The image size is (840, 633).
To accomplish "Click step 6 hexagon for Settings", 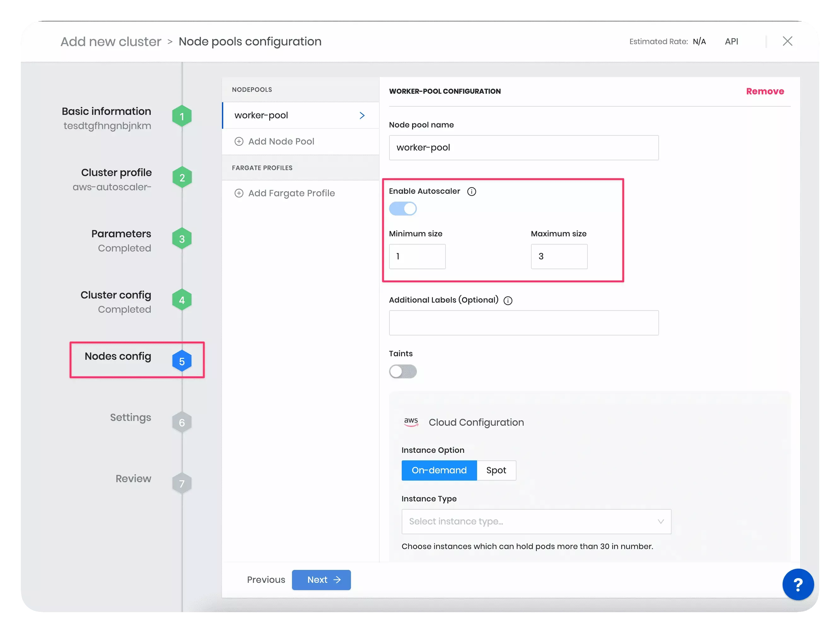I will tap(182, 423).
